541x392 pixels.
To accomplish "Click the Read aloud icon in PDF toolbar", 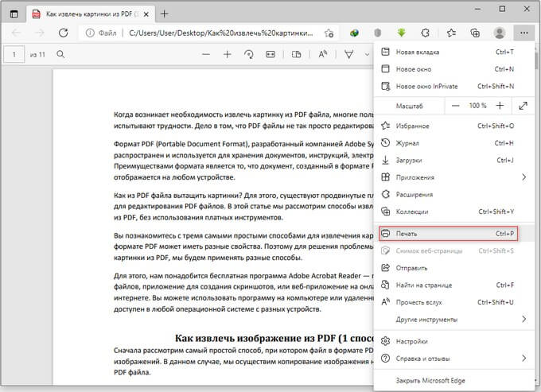I will 322,55.
